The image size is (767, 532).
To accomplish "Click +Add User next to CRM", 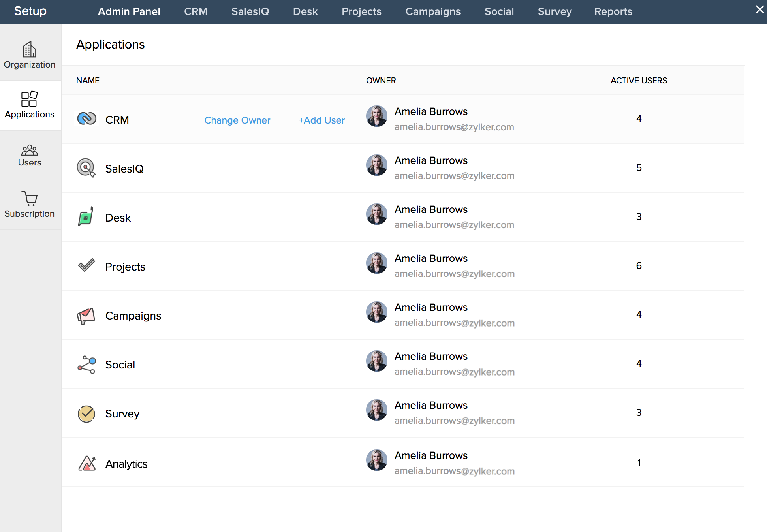I will pos(321,120).
